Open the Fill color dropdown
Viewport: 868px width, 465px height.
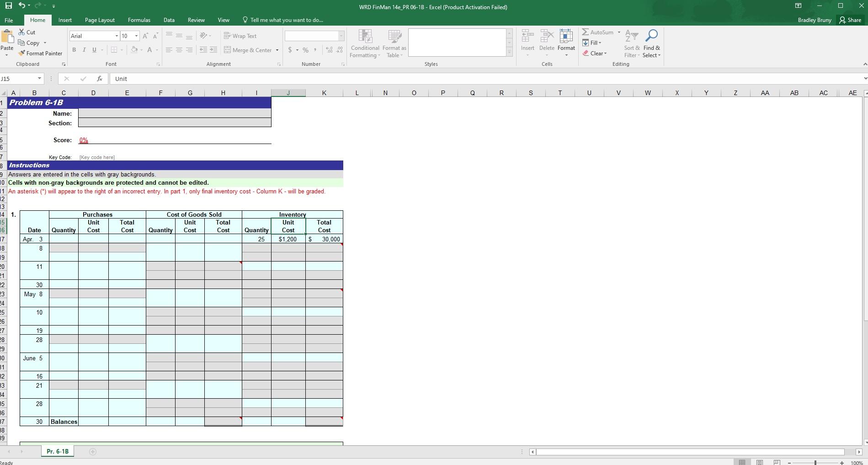(140, 50)
